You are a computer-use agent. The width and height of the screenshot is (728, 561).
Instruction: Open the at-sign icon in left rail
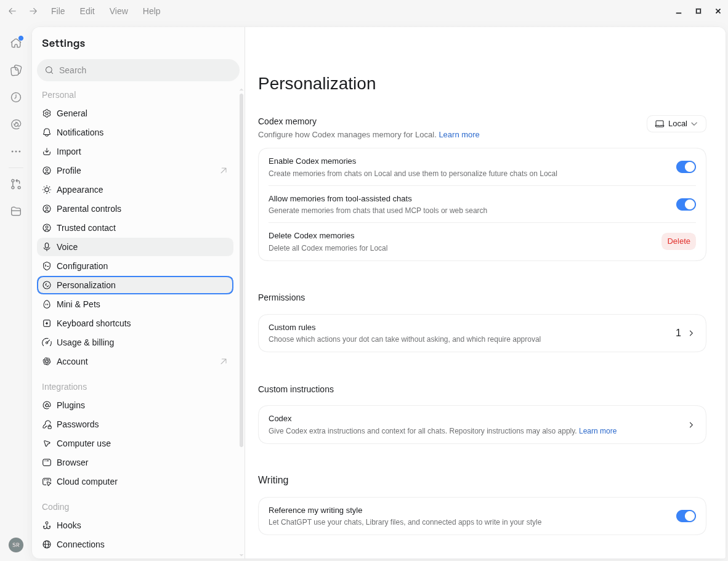click(x=16, y=124)
